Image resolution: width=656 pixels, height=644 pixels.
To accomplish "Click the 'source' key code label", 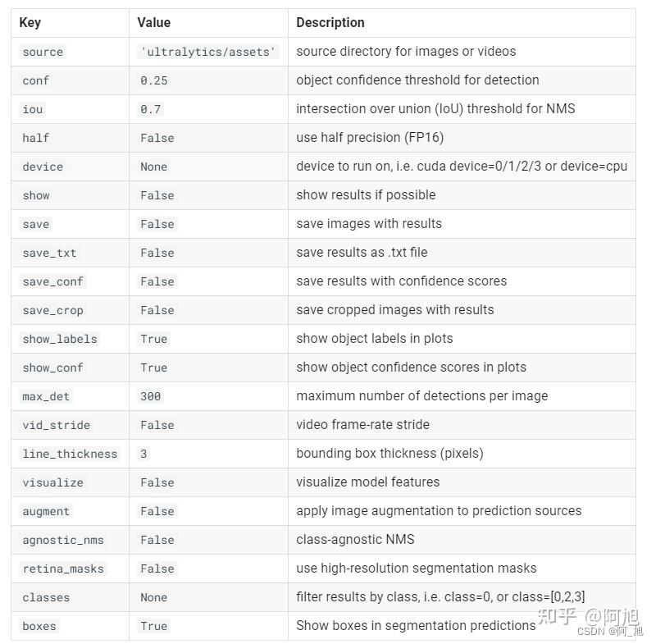I will [x=43, y=52].
